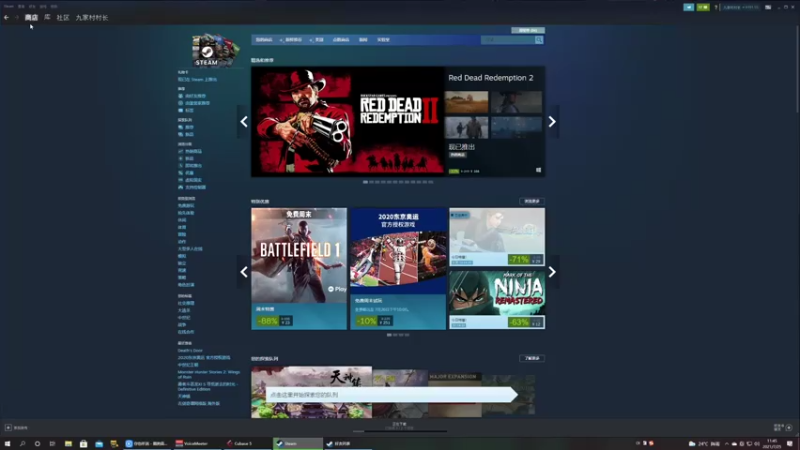Open the 社区 (Community) tab
Image resolution: width=800 pixels, height=450 pixels.
(x=63, y=17)
